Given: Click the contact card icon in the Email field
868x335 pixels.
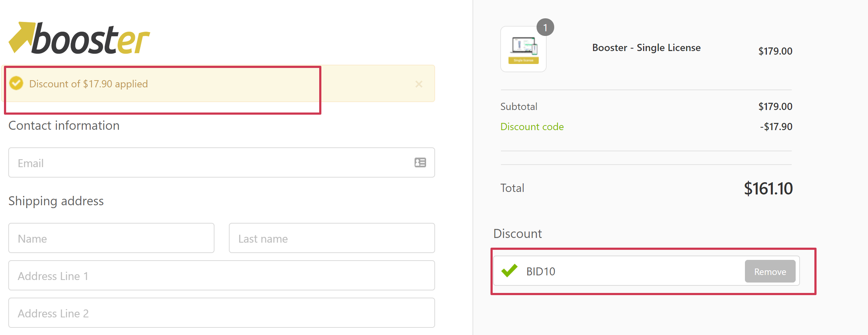Looking at the screenshot, I should pyautogui.click(x=420, y=163).
